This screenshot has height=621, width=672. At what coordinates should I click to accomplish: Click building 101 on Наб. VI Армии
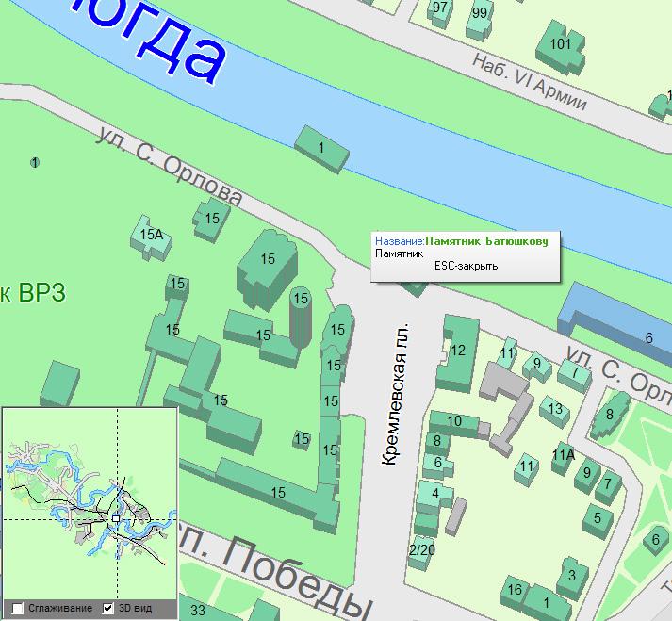560,44
